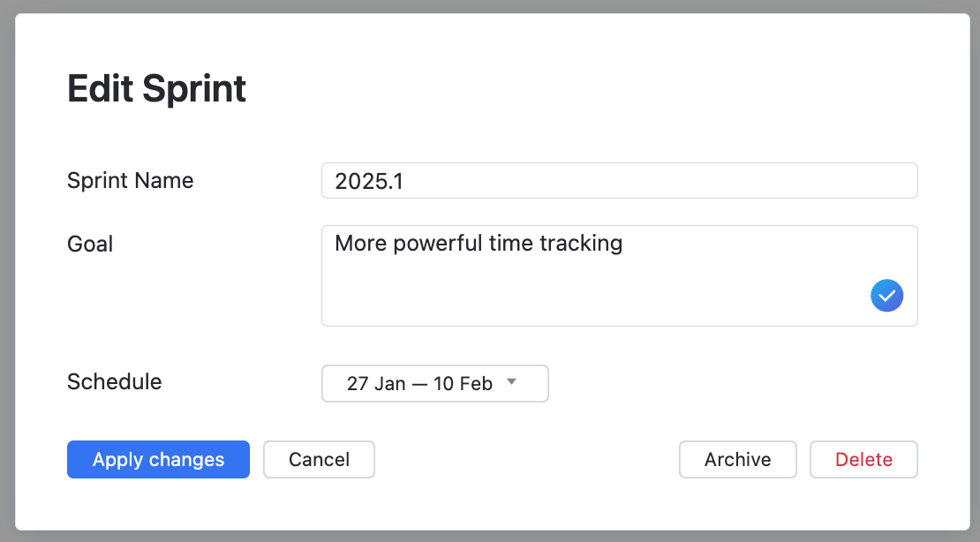Viewport: 980px width, 542px height.
Task: Click the chevron next to 27 Jan dates
Action: coord(511,382)
